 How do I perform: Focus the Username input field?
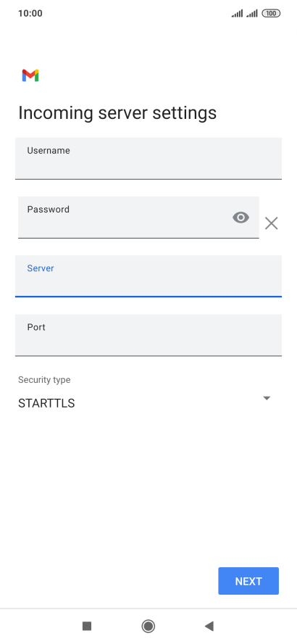pyautogui.click(x=148, y=159)
